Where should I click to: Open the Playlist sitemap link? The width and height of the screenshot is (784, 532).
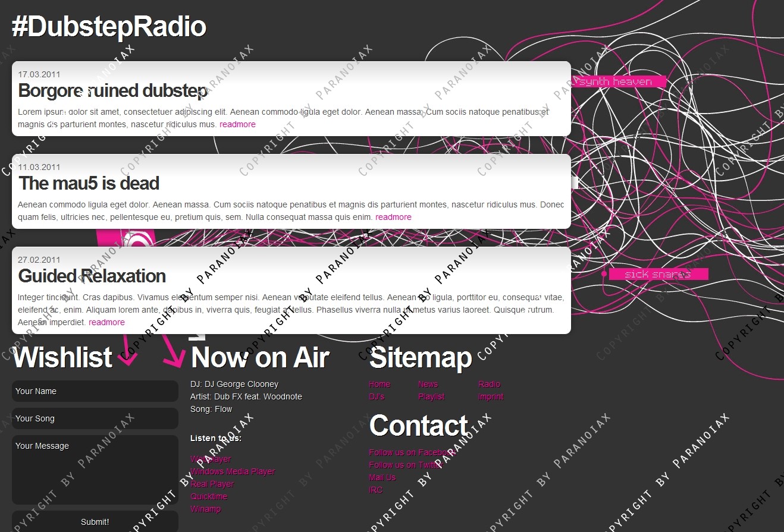coord(431,396)
